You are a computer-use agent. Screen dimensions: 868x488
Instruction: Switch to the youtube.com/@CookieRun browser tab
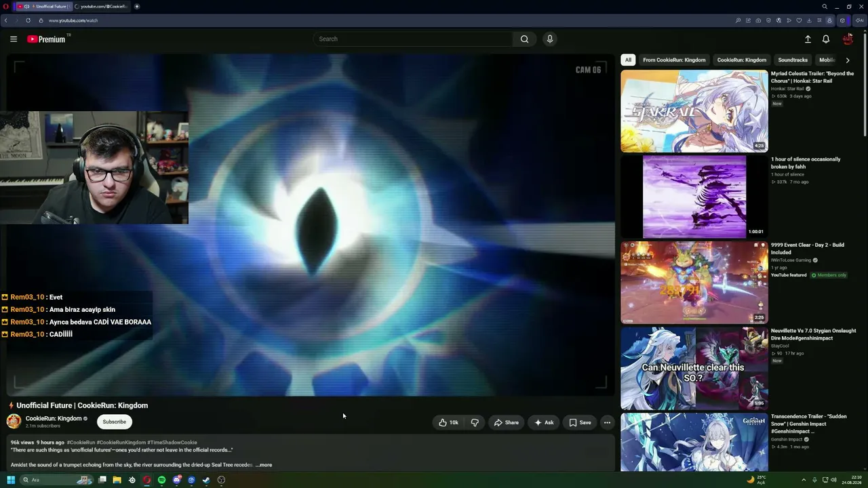click(x=101, y=7)
